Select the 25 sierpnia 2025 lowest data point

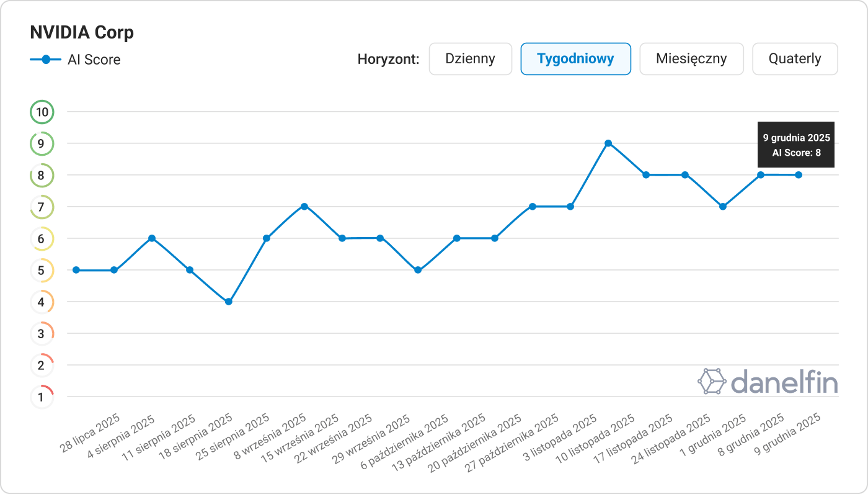point(228,302)
